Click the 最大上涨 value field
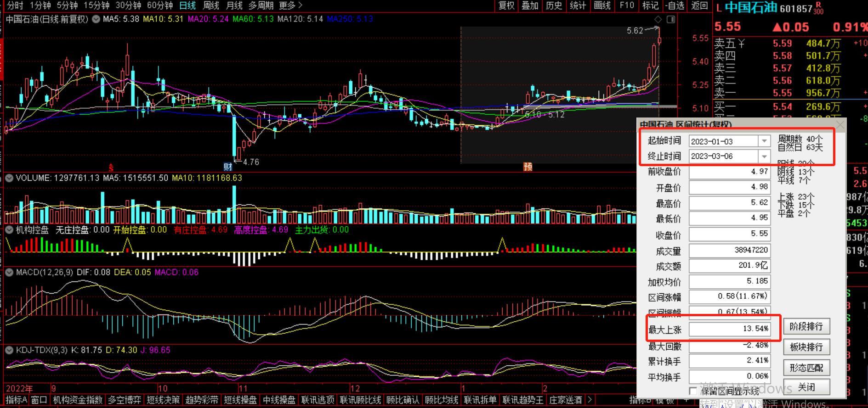Image resolution: width=868 pixels, height=408 pixels. 729,329
